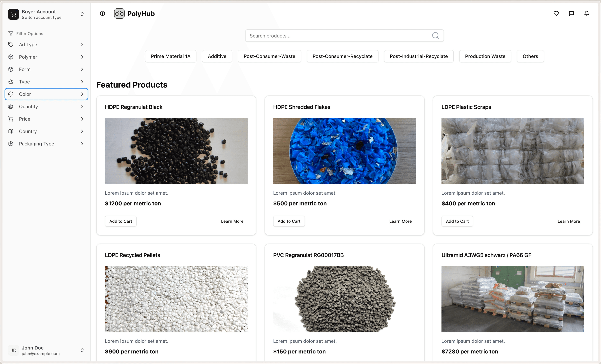Click Learn More for LDPE Plastic Scraps

pos(569,221)
